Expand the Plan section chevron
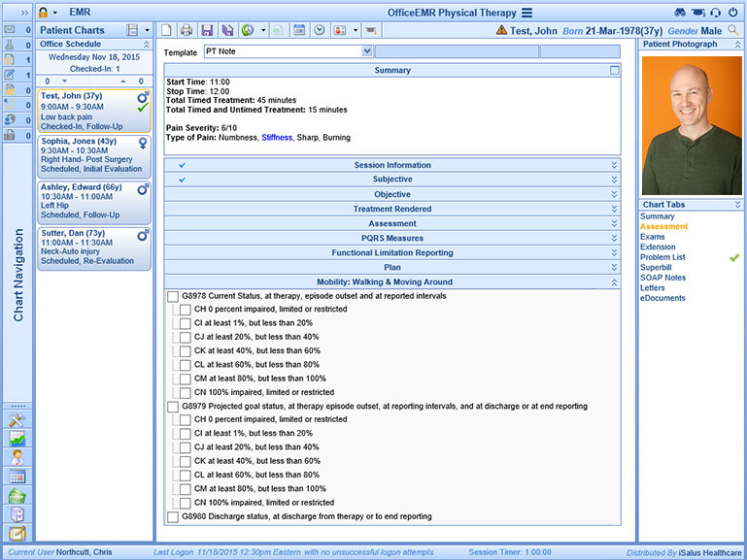The width and height of the screenshot is (747, 560). tap(614, 268)
